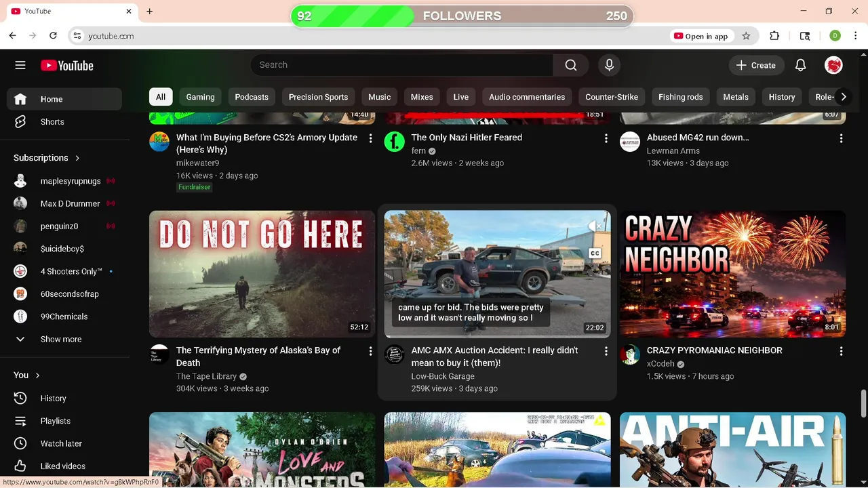
Task: Open options for AMC AMX Auction Accident video
Action: point(606,351)
